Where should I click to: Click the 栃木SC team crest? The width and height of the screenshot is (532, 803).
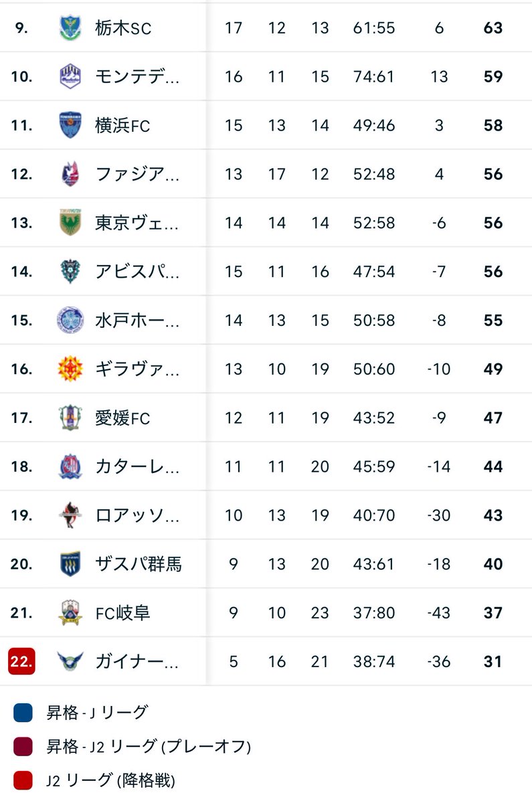pyautogui.click(x=70, y=28)
